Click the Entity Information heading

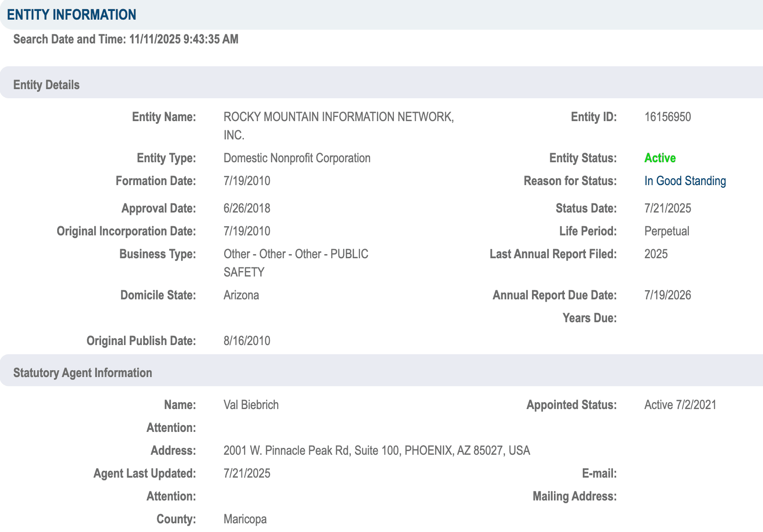coord(71,15)
